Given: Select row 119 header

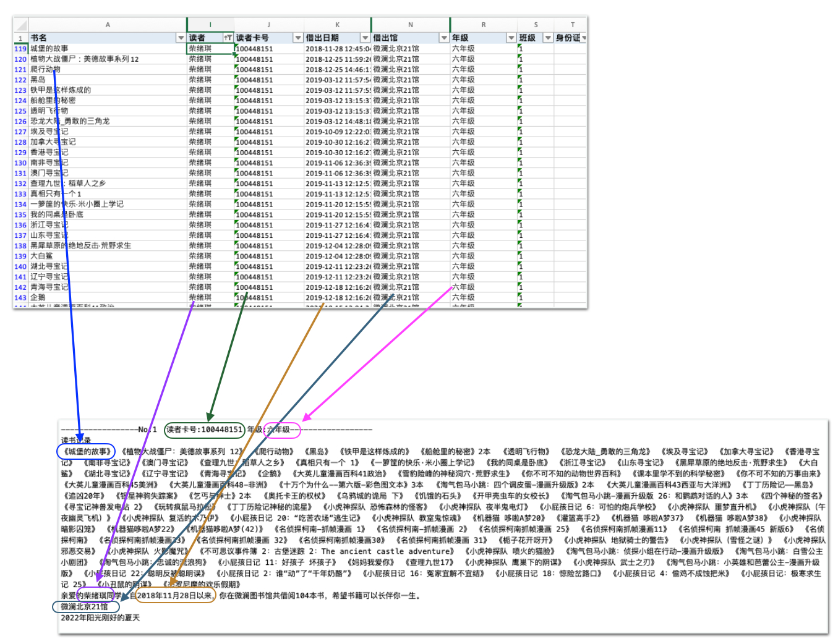Looking at the screenshot, I should (20, 49).
